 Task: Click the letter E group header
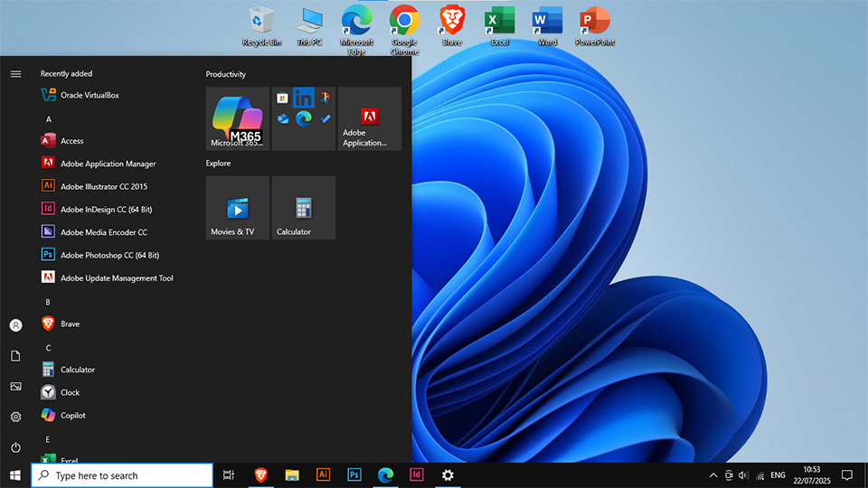coord(48,439)
